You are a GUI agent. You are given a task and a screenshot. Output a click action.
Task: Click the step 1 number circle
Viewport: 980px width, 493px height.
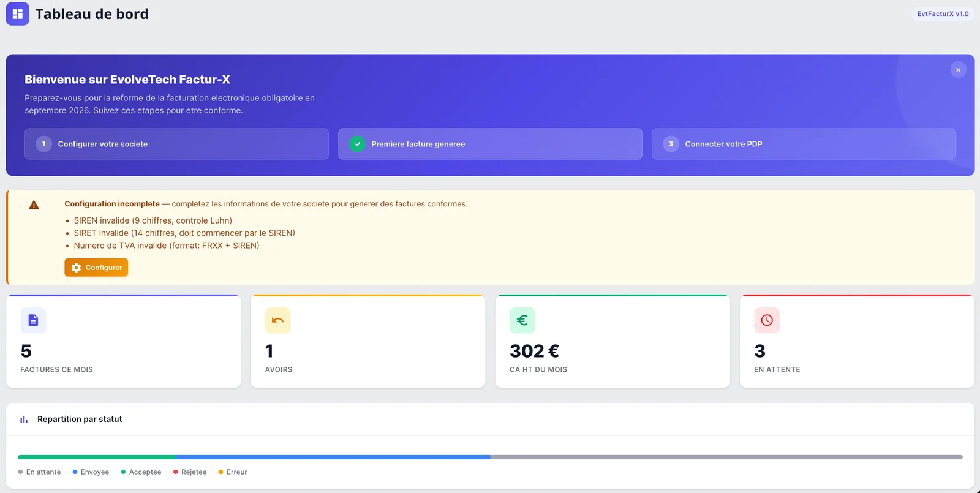pyautogui.click(x=43, y=144)
